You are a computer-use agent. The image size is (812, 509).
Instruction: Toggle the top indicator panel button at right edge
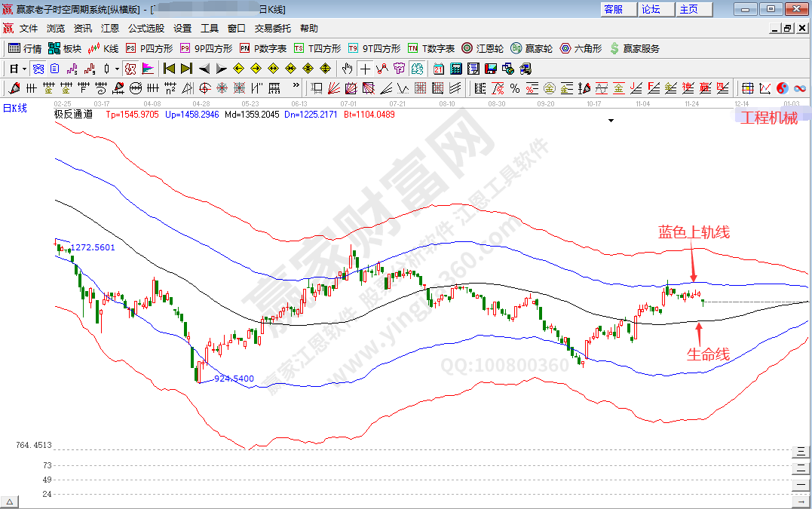point(800,452)
